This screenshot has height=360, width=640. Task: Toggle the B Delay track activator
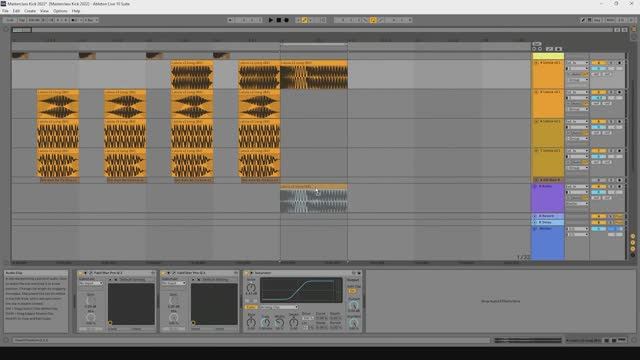point(599,222)
